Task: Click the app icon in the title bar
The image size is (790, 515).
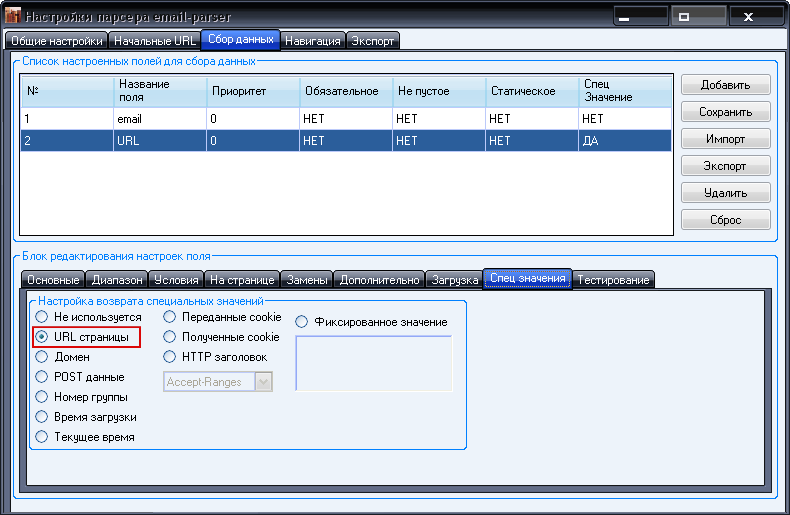Action: [13, 17]
